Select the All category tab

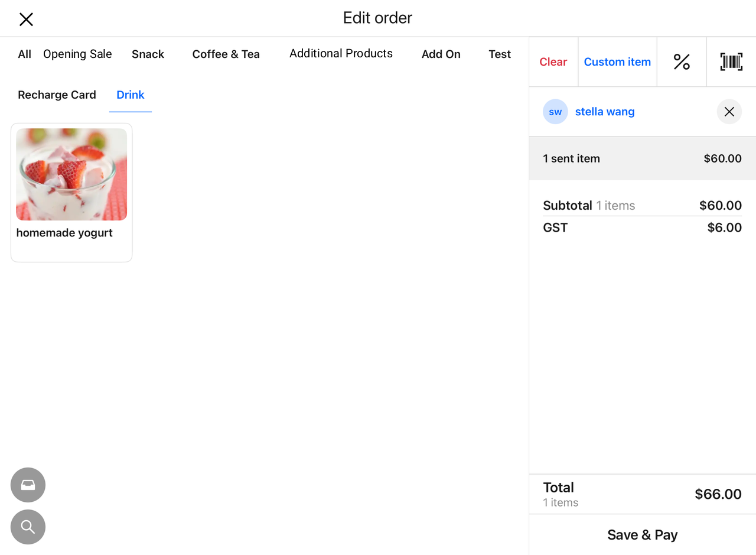click(24, 54)
